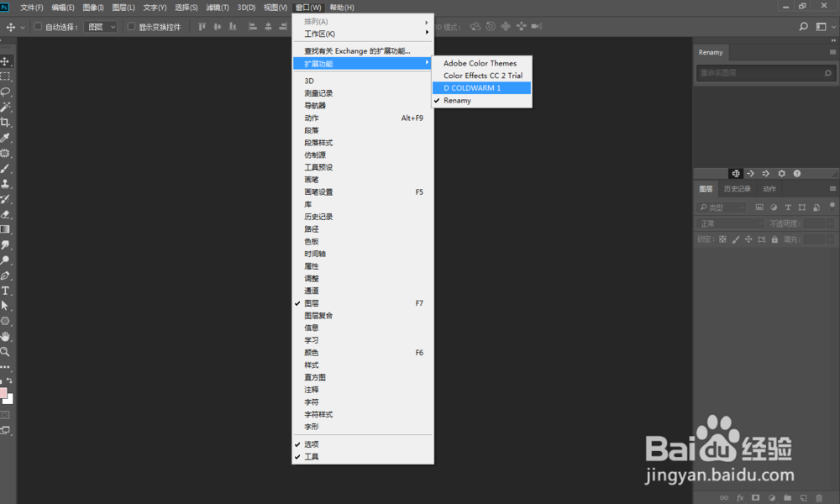The image size is (840, 504).
Task: Click the type layer filter icon
Action: point(788,207)
